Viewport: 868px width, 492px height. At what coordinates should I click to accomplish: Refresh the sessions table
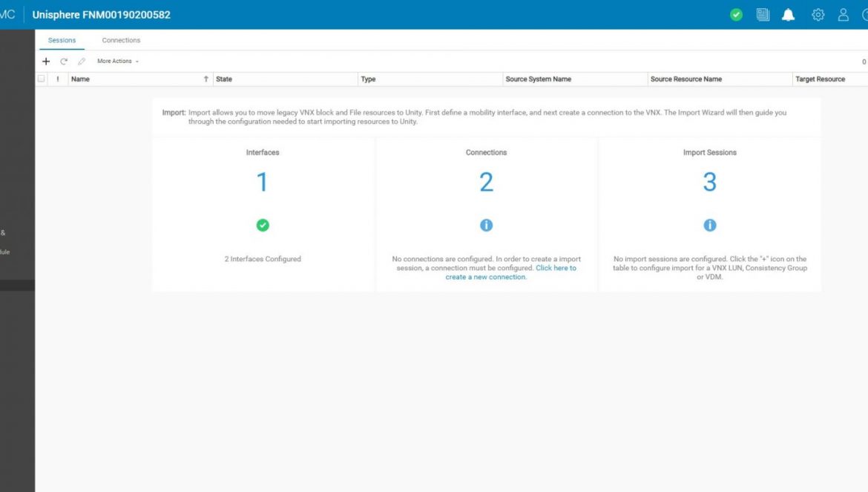(x=64, y=62)
